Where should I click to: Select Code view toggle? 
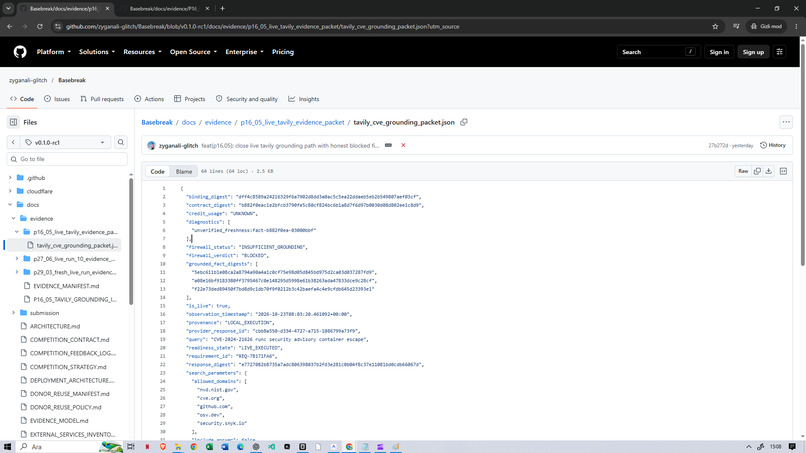tap(157, 171)
